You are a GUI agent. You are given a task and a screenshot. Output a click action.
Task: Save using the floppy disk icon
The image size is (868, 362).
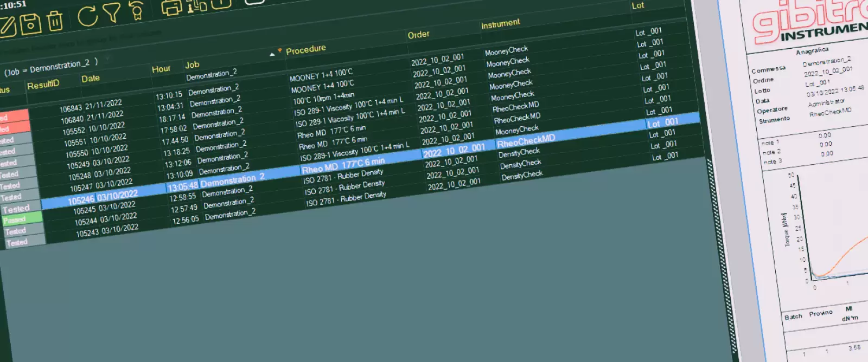pos(31,24)
